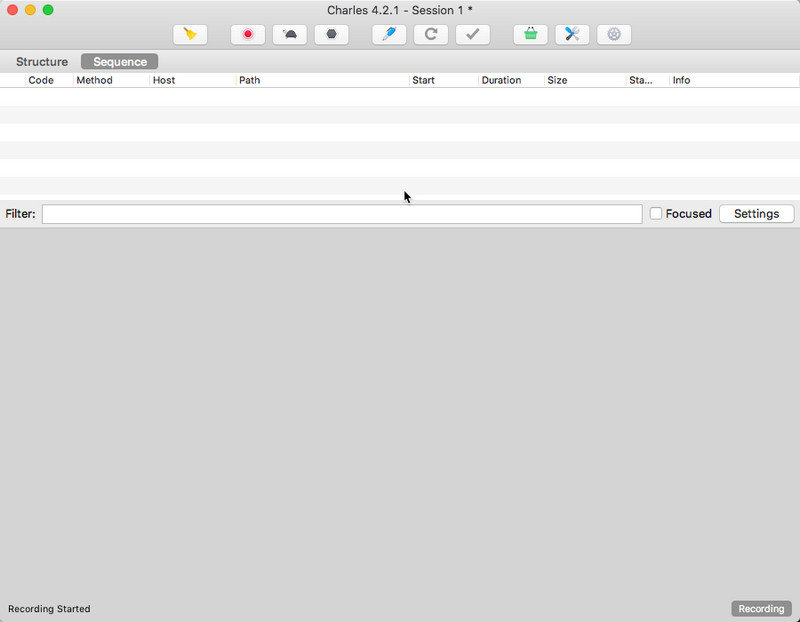This screenshot has width=800, height=622.
Task: Stop recording with the red record button
Action: pyautogui.click(x=248, y=34)
